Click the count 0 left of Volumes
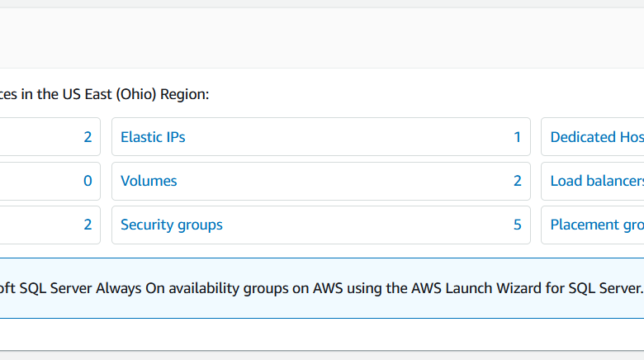The width and height of the screenshot is (644, 360). (88, 181)
